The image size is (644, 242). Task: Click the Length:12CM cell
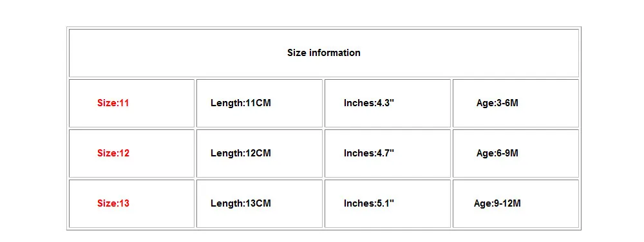tap(259, 153)
